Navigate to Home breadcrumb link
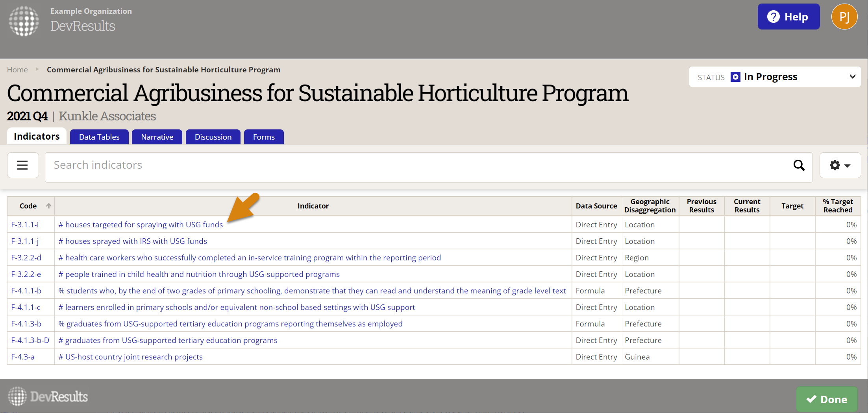Viewport: 868px width, 413px height. [17, 70]
